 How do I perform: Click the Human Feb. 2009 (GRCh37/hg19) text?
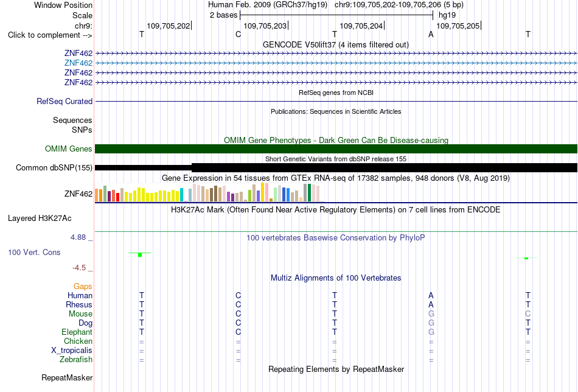(268, 5)
